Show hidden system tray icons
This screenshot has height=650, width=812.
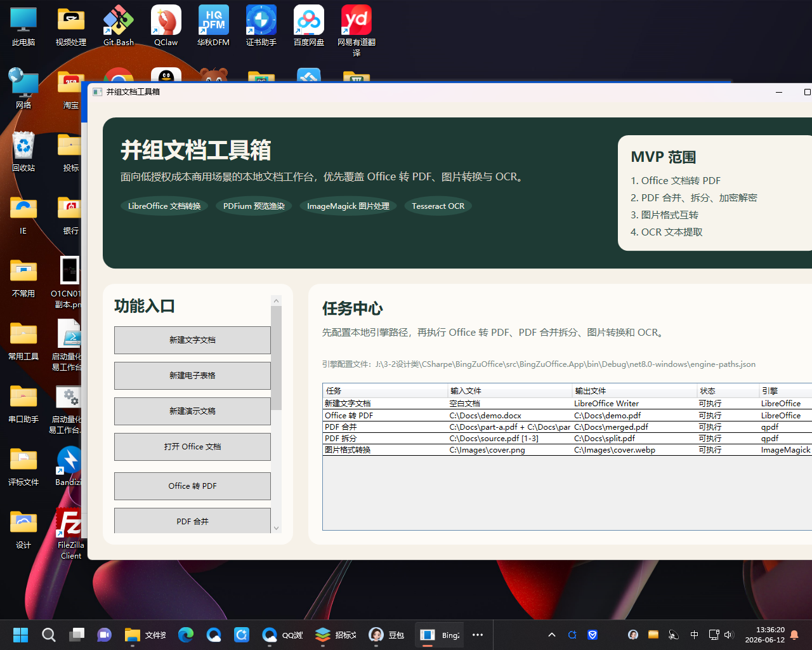pyautogui.click(x=552, y=635)
